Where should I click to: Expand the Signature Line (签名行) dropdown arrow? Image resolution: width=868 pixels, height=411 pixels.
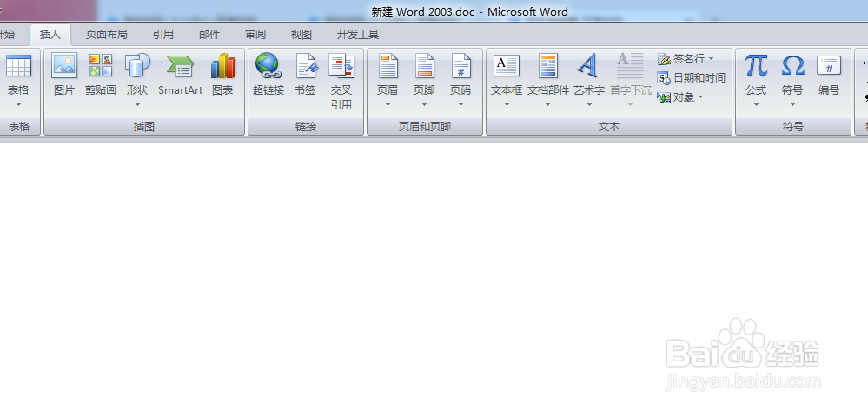(x=712, y=59)
